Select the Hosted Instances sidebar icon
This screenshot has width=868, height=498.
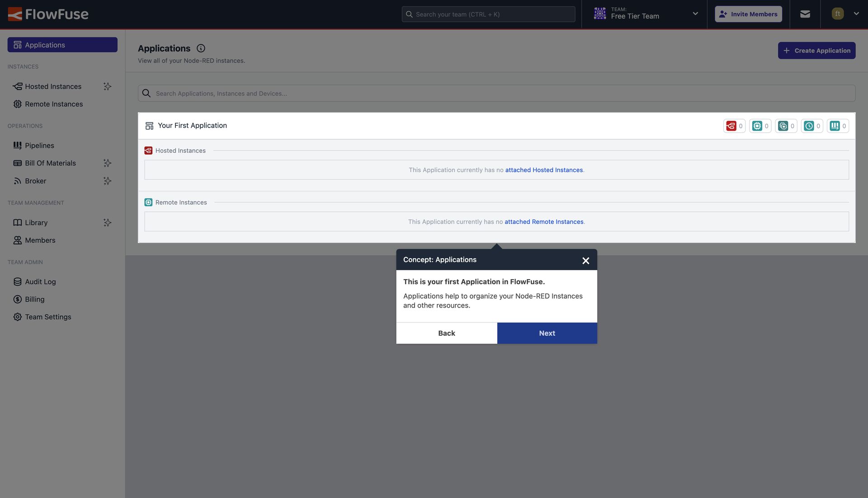[x=17, y=86]
